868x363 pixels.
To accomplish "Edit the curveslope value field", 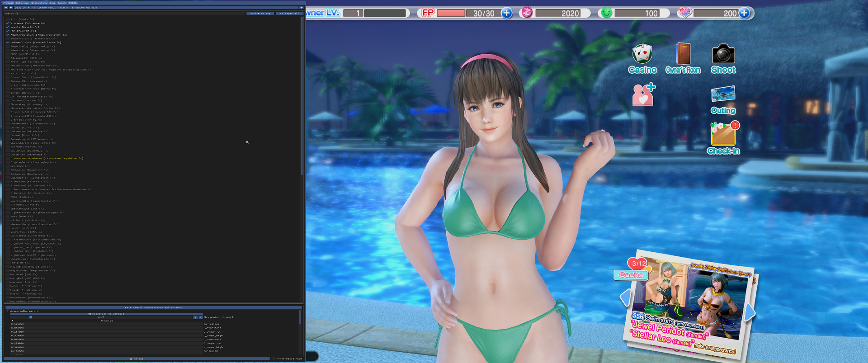I will click(x=106, y=324).
